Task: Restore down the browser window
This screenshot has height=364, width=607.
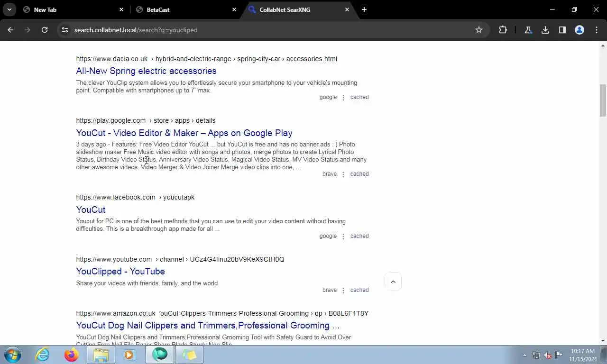Action: 574,9
